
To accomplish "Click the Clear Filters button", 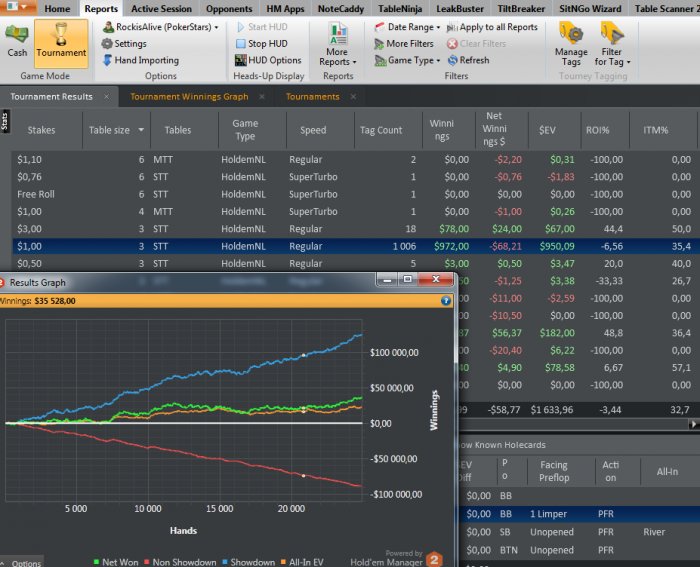I will pos(476,44).
